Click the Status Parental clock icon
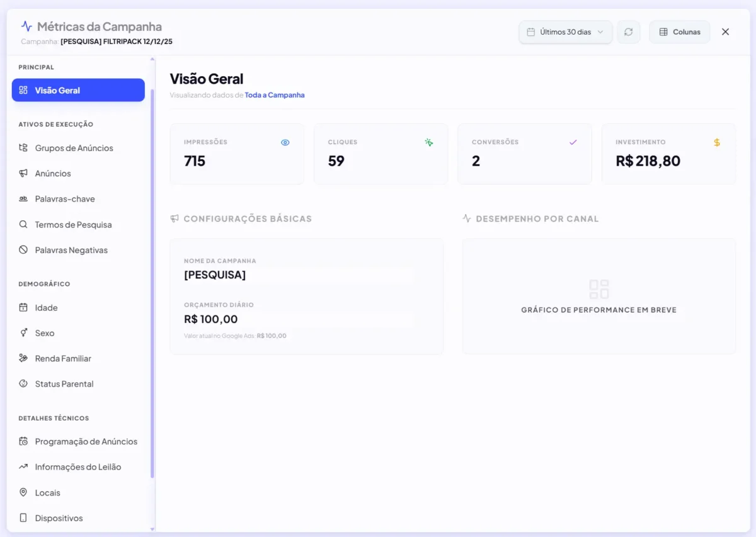Image resolution: width=756 pixels, height=537 pixels. pyautogui.click(x=23, y=383)
